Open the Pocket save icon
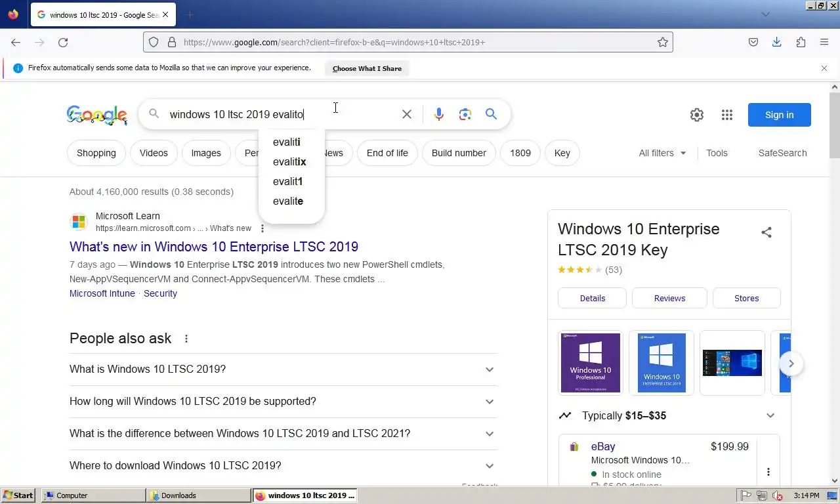The image size is (840, 504). 753,42
